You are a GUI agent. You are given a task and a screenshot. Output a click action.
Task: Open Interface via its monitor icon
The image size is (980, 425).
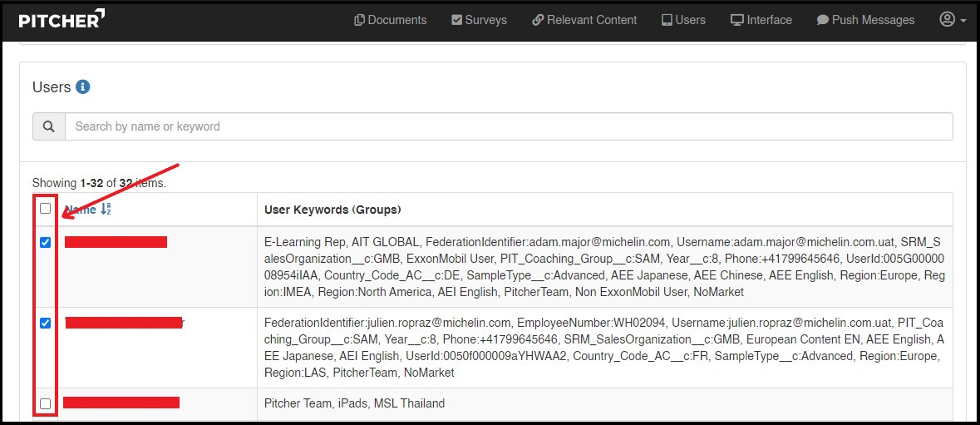tap(736, 20)
